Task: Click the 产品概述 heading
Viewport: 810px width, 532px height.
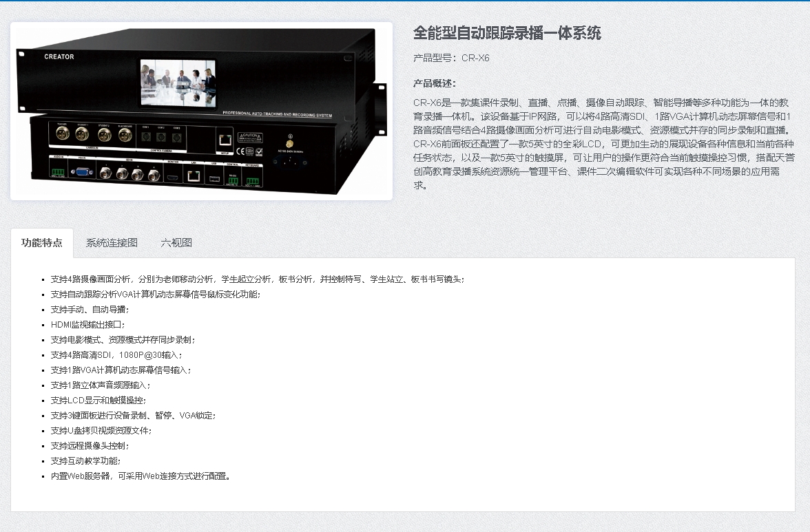Action: point(435,83)
